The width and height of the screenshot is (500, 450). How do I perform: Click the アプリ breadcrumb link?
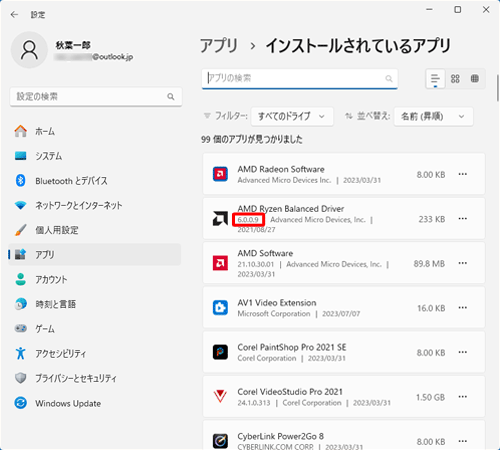(x=219, y=46)
